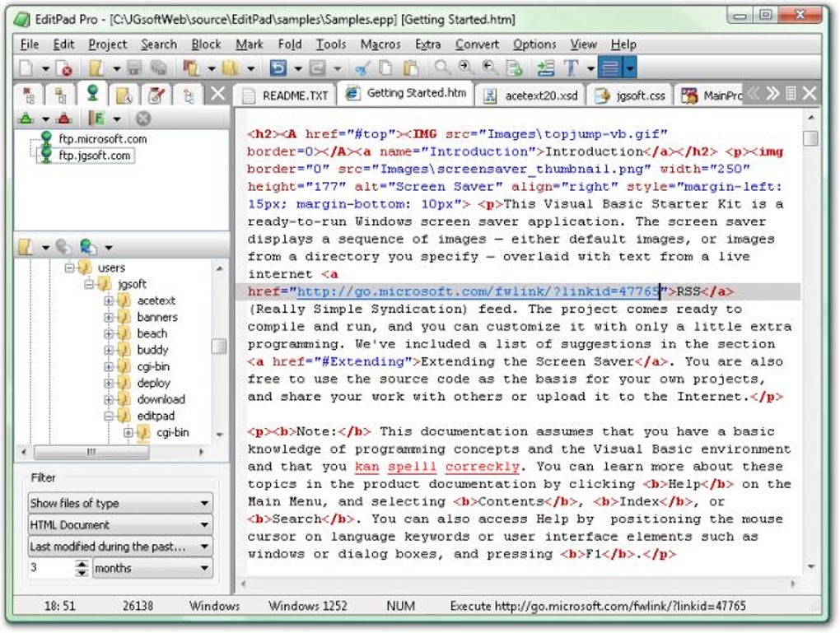Click the red FTP disconnect icon

[x=65, y=119]
